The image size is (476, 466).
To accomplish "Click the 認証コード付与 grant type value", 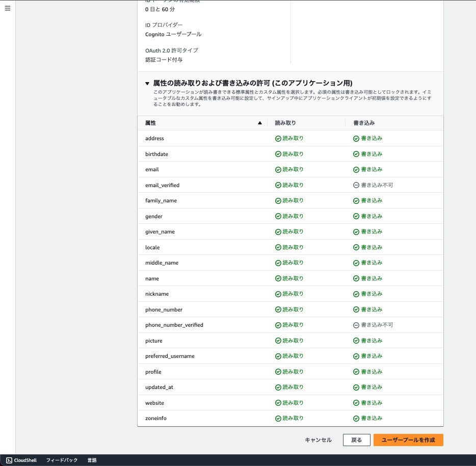I will point(164,60).
